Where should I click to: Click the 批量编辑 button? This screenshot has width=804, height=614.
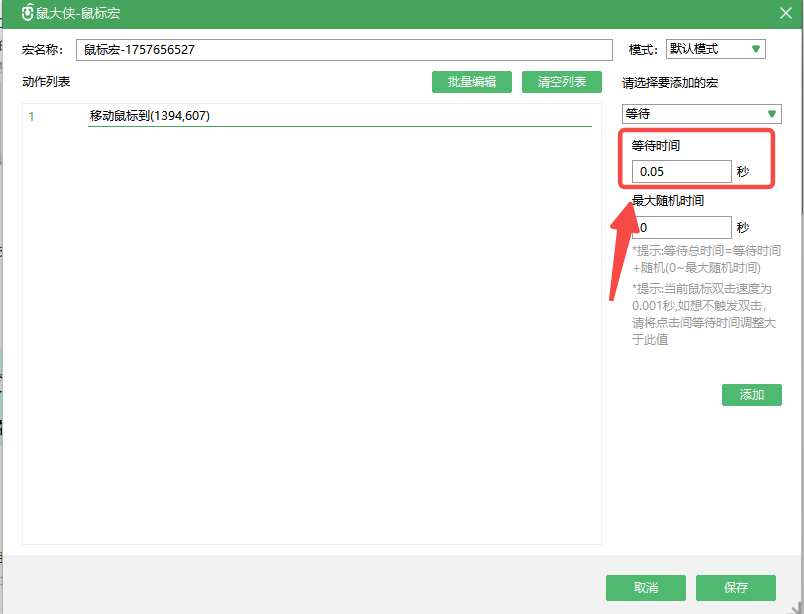[x=472, y=82]
